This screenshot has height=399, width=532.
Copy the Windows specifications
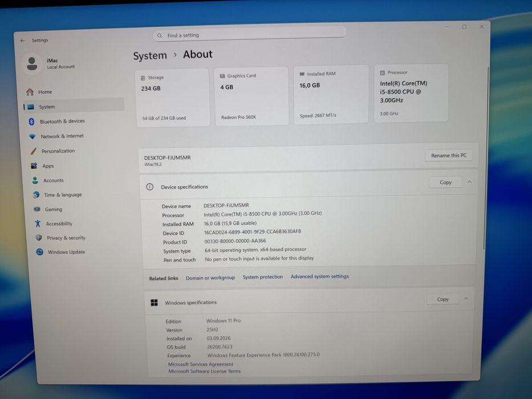442,299
